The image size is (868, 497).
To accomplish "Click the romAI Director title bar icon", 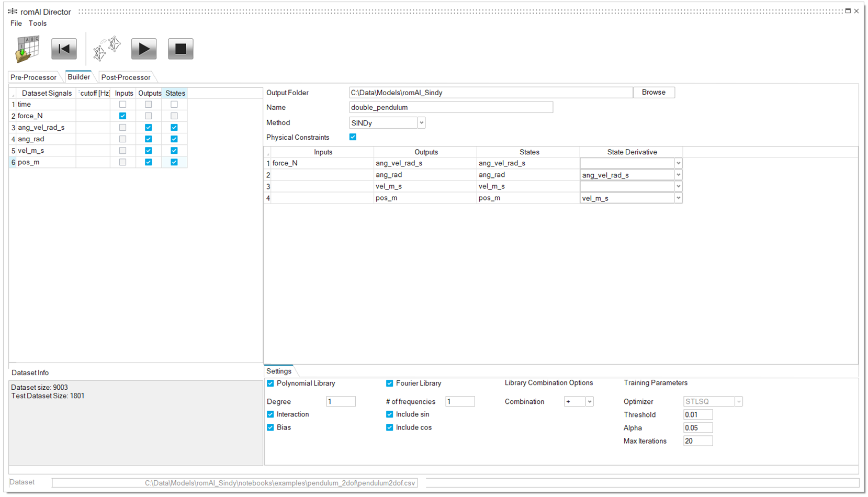I will click(13, 12).
